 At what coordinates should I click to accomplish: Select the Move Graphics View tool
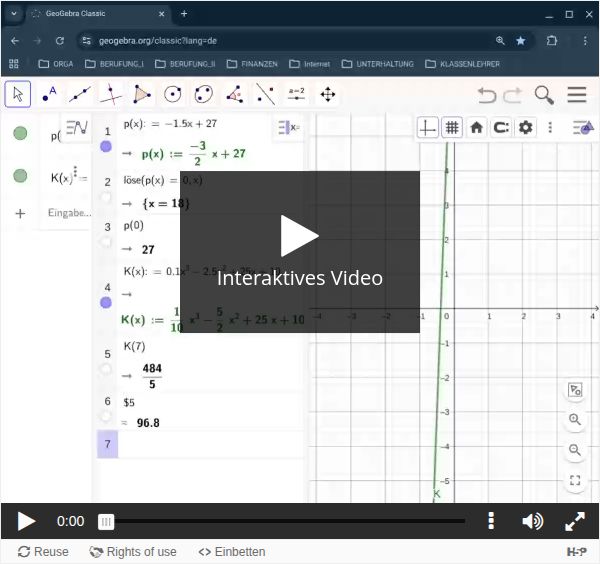(327, 95)
